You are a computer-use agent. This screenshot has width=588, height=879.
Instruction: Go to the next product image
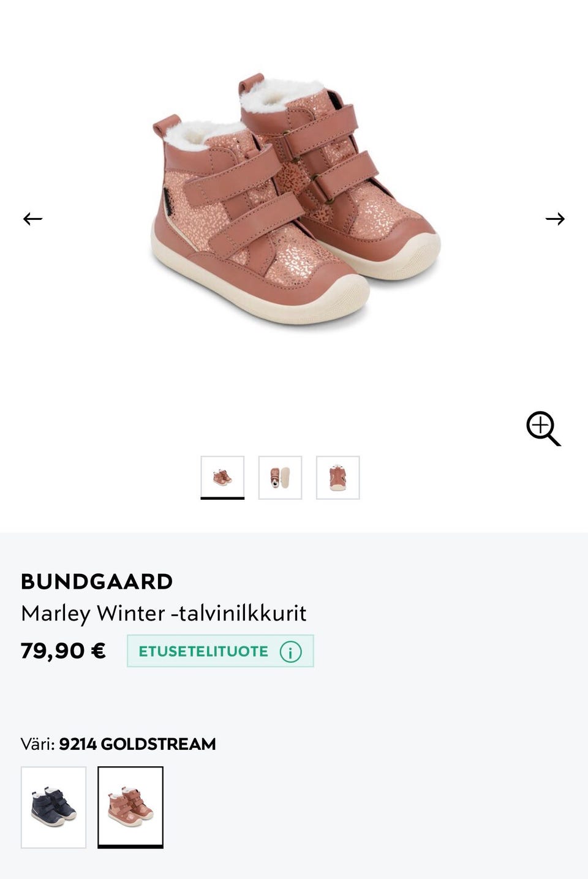(555, 219)
